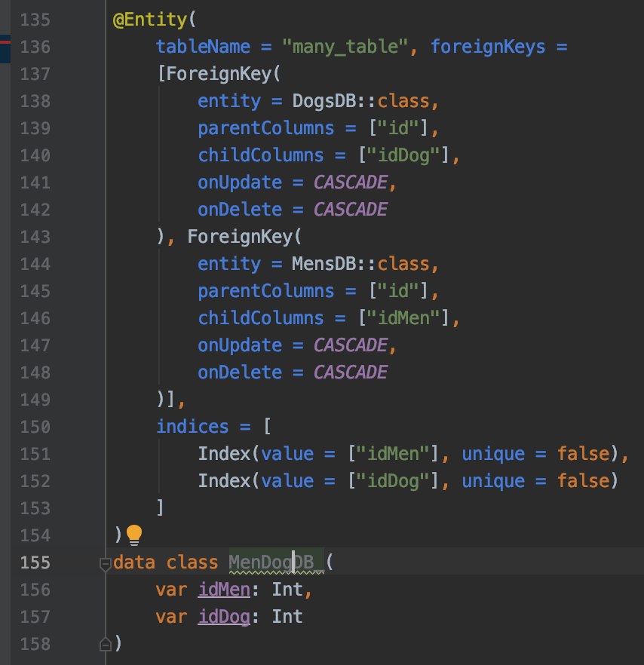Click Int type on line 157

pos(287,617)
